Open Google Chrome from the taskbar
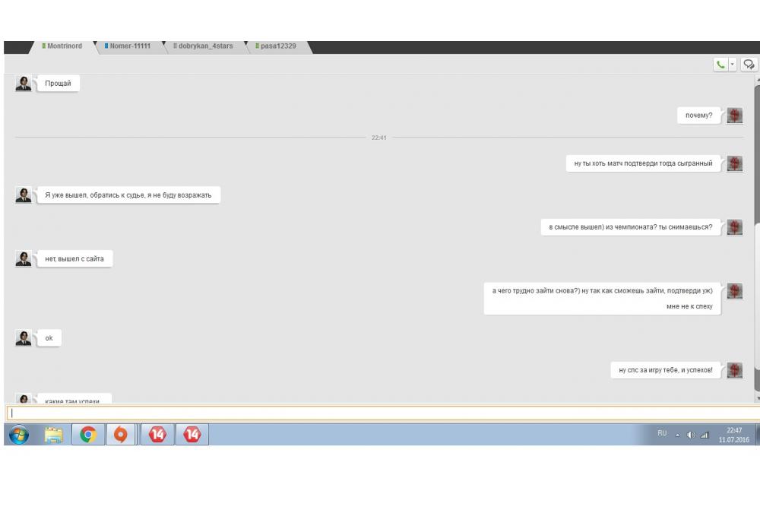Screen dimensions: 760x532 (87, 434)
